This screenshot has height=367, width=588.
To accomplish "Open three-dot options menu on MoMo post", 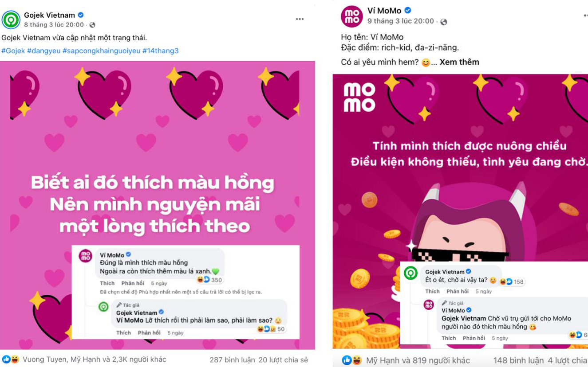I will coord(585,15).
